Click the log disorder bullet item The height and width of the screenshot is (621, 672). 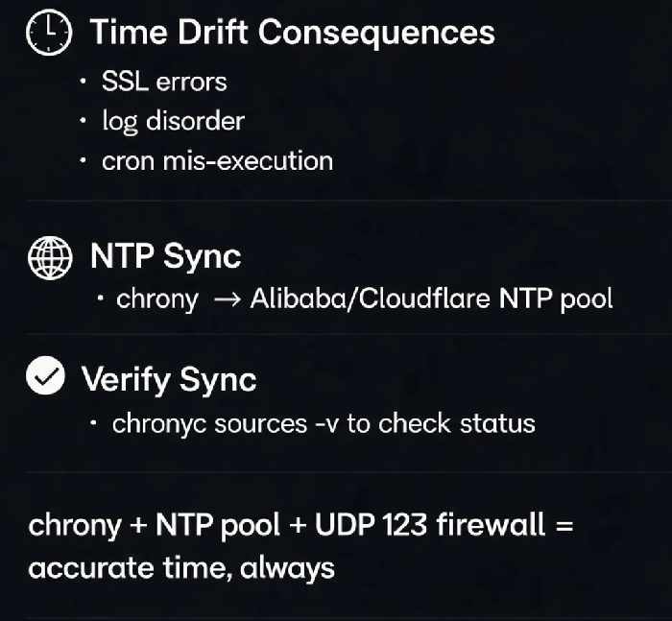(x=173, y=121)
